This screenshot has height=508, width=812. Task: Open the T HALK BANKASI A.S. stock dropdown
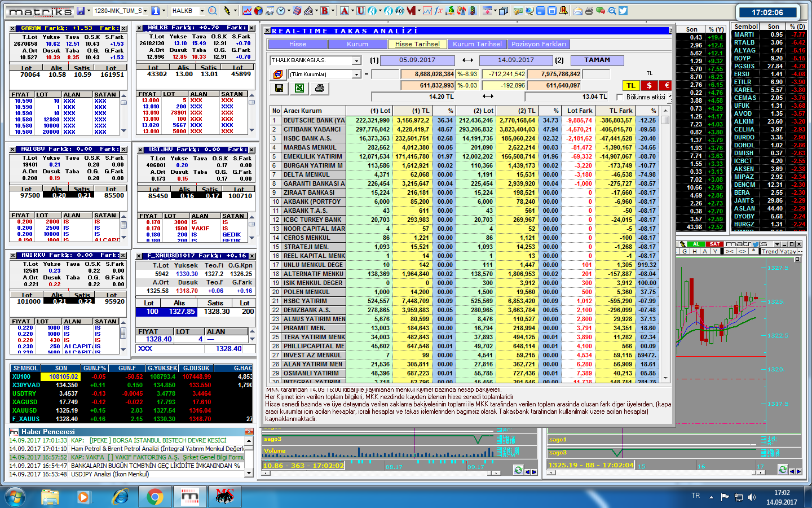[x=357, y=60]
